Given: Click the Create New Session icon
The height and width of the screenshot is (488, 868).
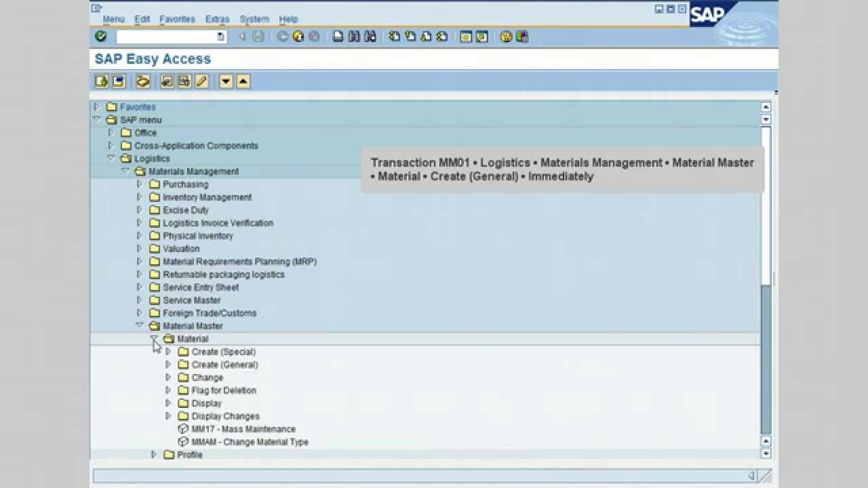Looking at the screenshot, I should tap(466, 37).
